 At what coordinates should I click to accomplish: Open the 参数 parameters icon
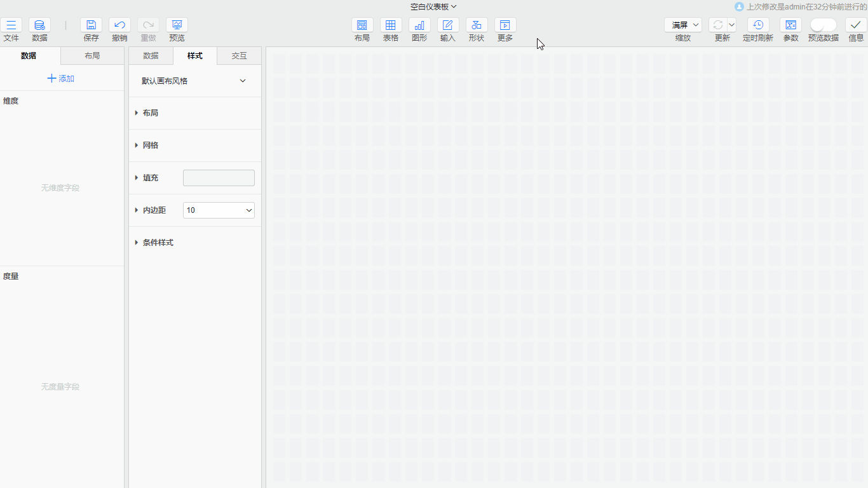click(790, 25)
